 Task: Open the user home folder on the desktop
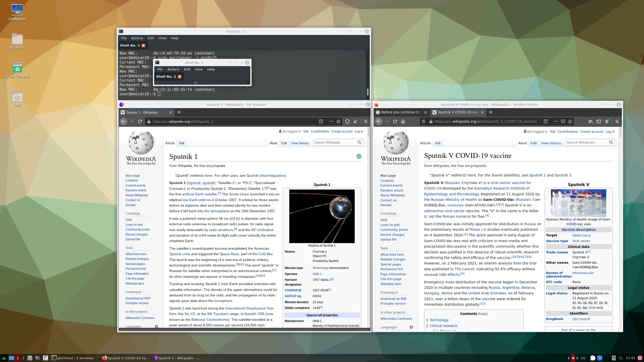pyautogui.click(x=17, y=99)
